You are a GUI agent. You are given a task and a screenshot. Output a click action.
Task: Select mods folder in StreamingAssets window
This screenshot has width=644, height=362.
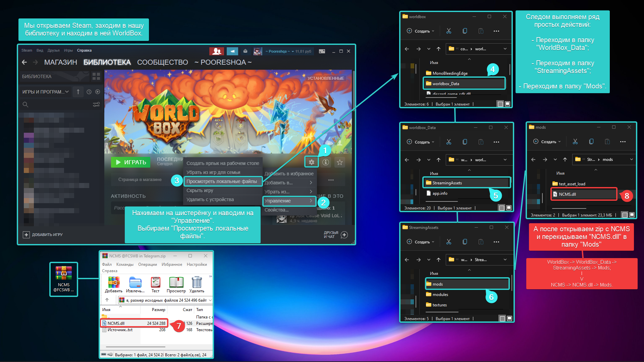tap(467, 284)
